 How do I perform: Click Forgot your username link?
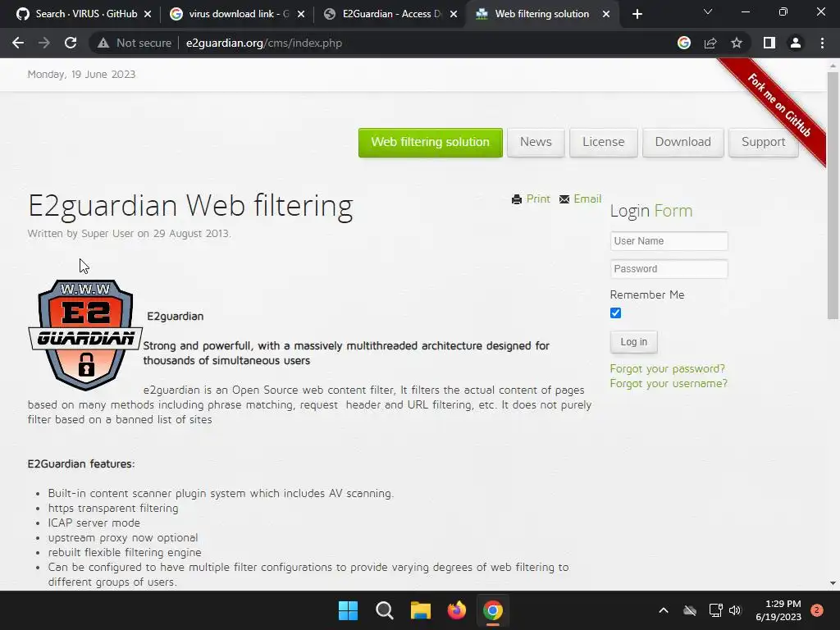pyautogui.click(x=669, y=384)
